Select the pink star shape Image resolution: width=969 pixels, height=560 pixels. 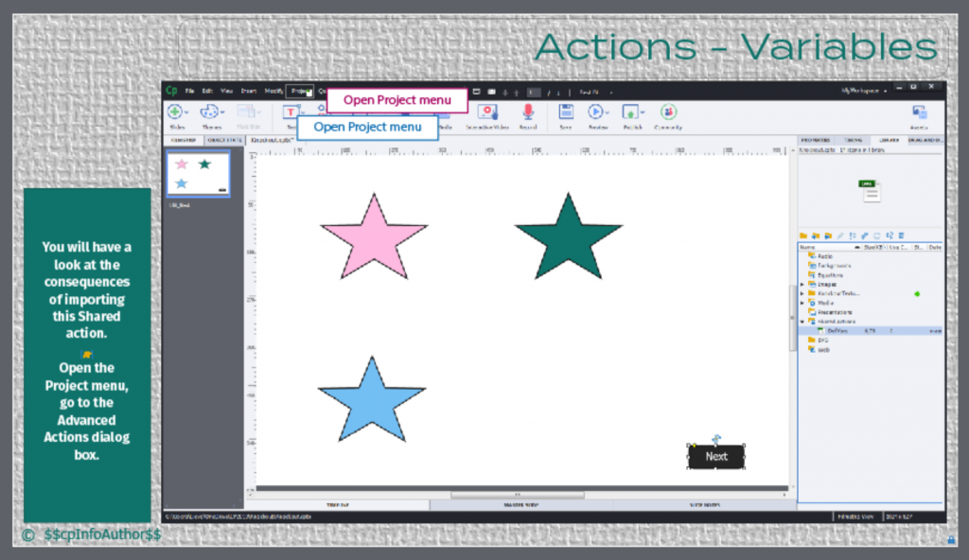coord(374,238)
